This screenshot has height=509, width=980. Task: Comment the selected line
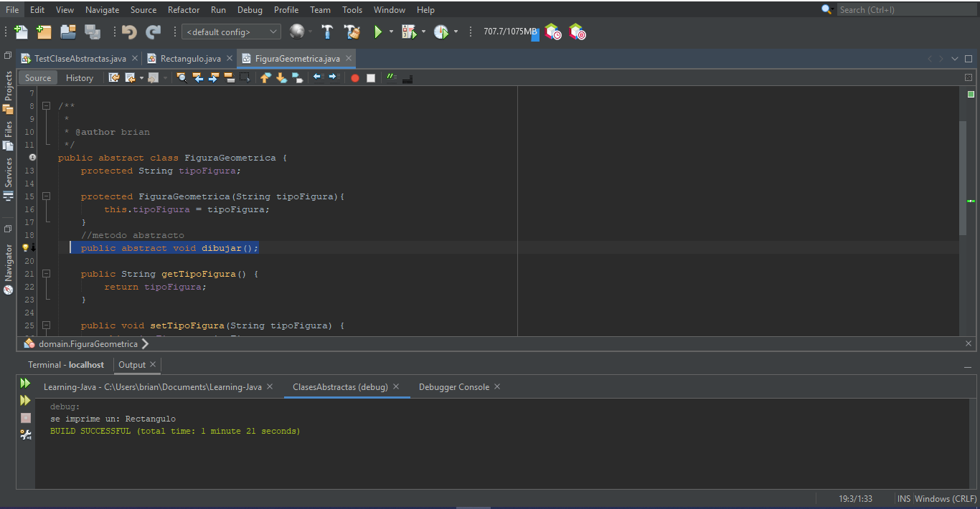(391, 77)
